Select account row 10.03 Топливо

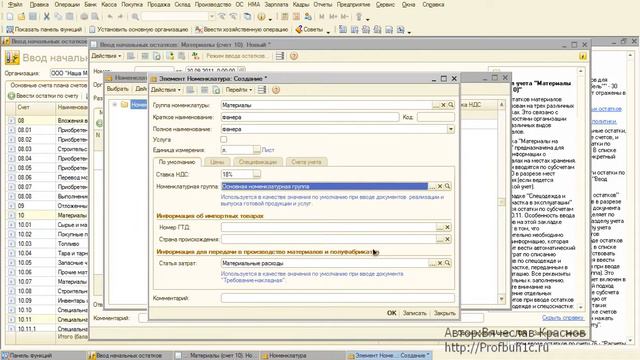pyautogui.click(x=48, y=244)
